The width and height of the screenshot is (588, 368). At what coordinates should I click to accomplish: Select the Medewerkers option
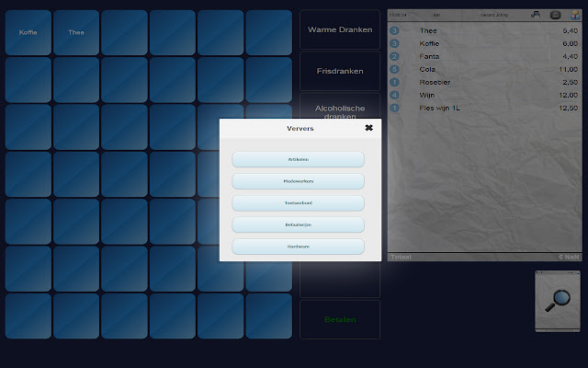coord(298,181)
